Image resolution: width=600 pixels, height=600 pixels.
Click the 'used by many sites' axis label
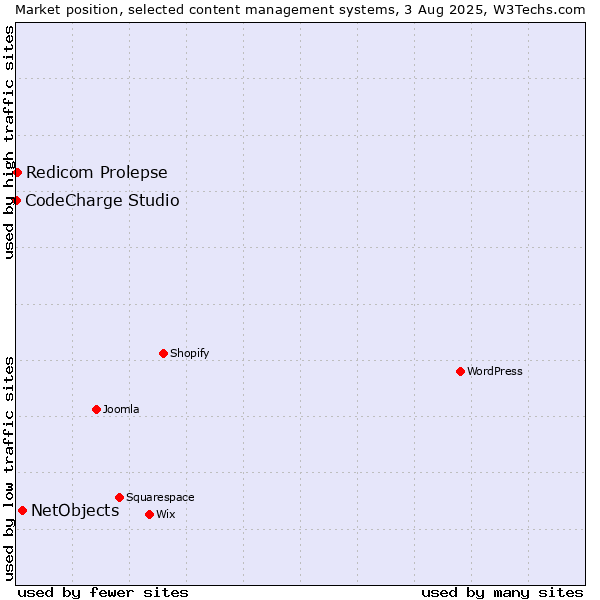(x=502, y=593)
